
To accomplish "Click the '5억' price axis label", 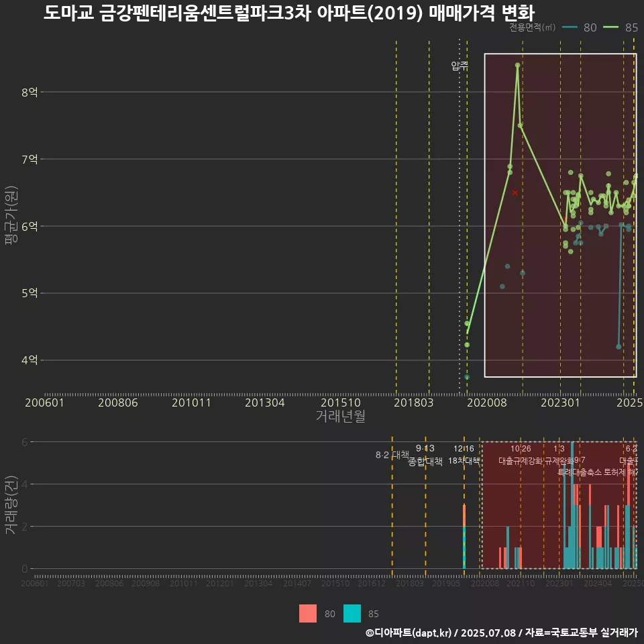I will (x=30, y=293).
